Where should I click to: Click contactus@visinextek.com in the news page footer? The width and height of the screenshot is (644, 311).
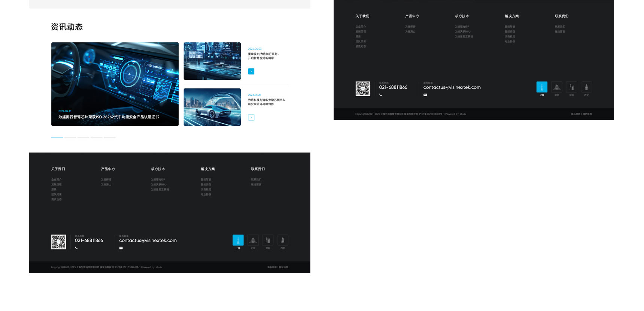tap(148, 241)
